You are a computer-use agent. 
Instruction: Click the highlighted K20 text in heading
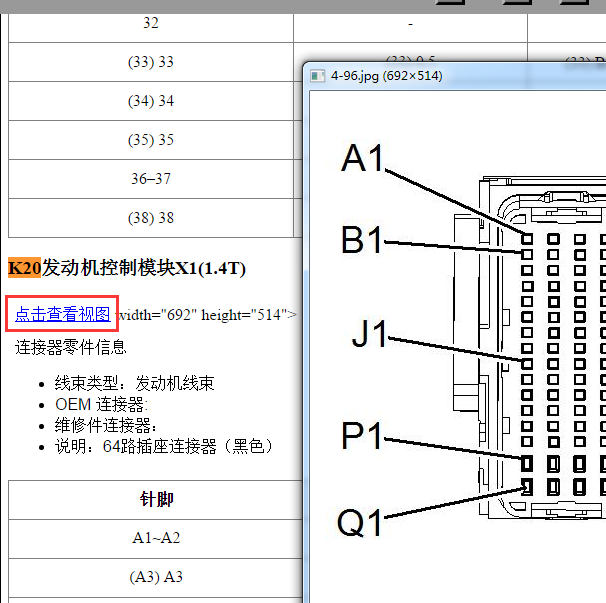coord(24,268)
